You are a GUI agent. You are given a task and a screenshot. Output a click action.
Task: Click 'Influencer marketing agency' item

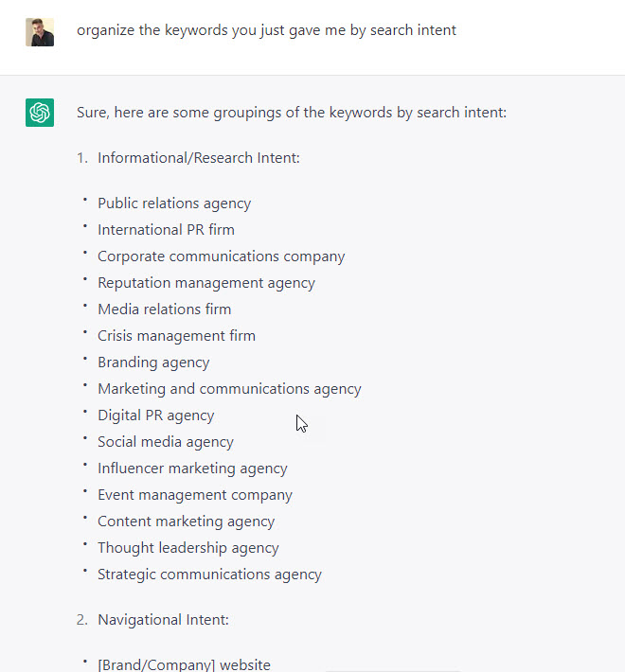point(192,469)
